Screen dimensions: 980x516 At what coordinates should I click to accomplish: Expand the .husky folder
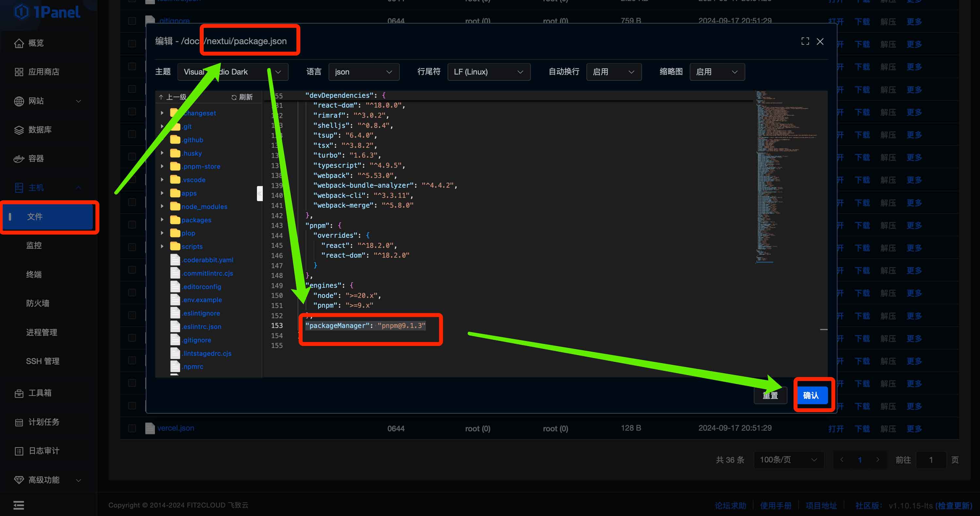coord(162,153)
